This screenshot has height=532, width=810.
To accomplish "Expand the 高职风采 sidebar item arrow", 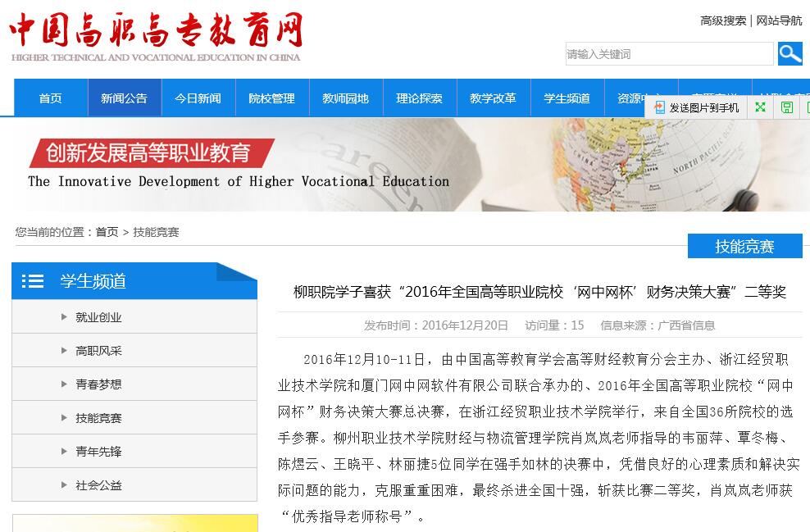I will click(64, 351).
